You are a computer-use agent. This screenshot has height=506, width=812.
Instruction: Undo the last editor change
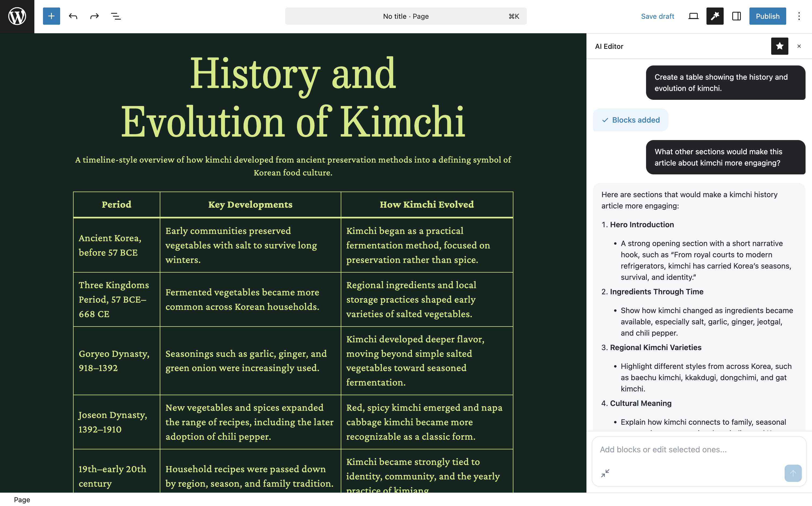coord(73,16)
